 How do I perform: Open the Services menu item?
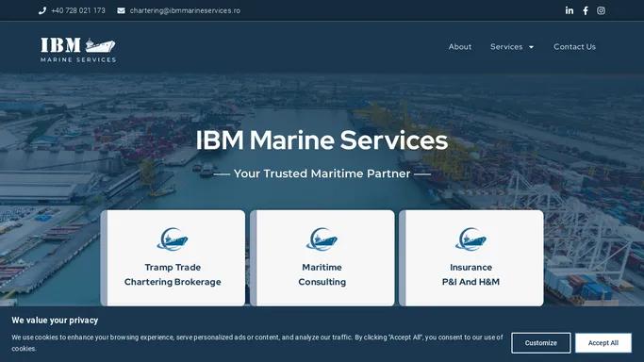click(506, 47)
